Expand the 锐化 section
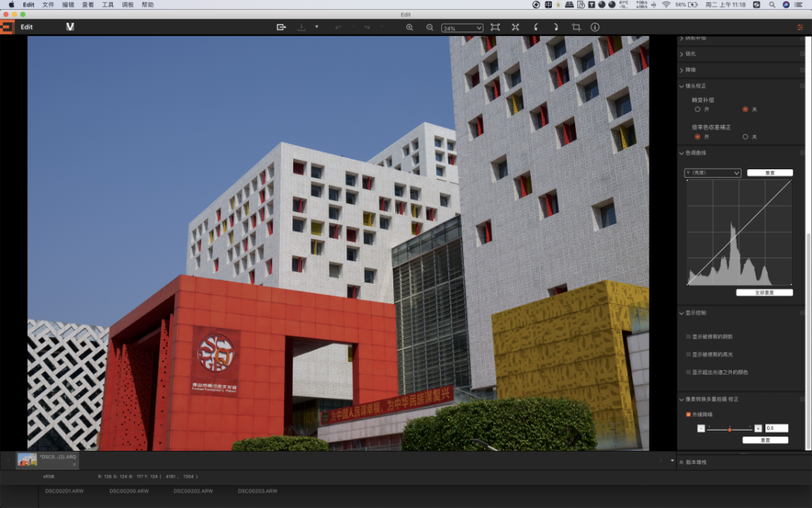 (x=681, y=54)
